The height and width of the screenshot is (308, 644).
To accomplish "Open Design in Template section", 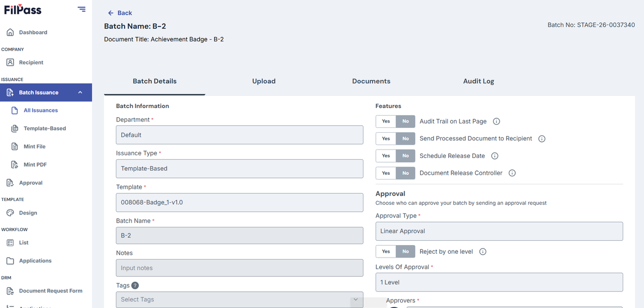I will (28, 213).
